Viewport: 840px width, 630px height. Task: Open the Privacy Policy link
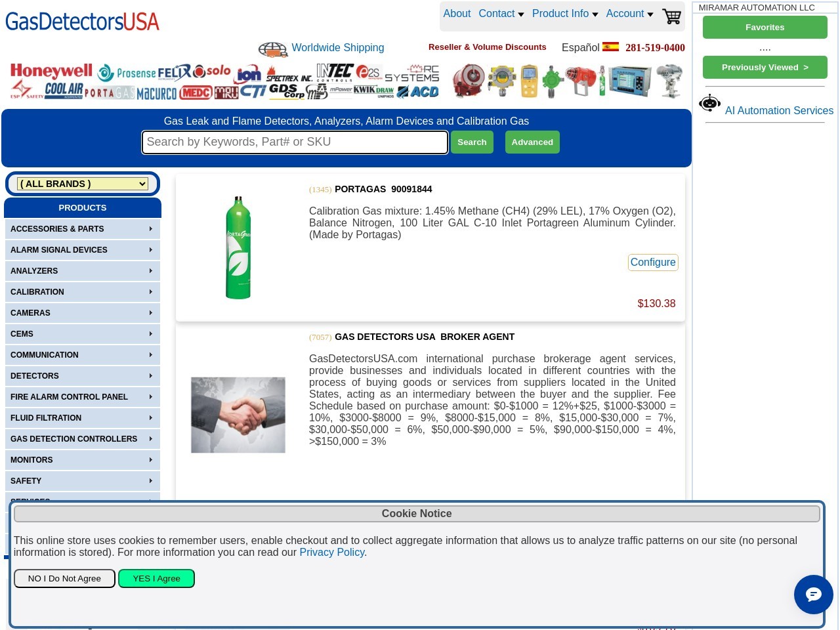point(332,553)
